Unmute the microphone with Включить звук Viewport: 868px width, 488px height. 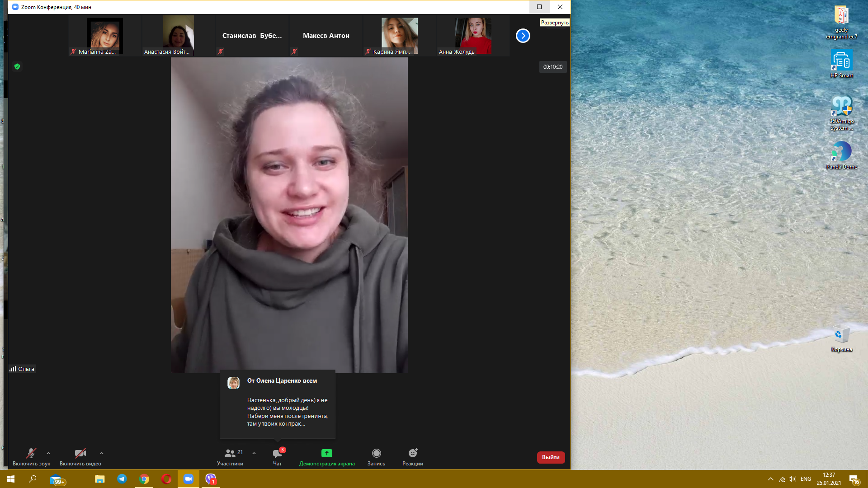tap(31, 454)
